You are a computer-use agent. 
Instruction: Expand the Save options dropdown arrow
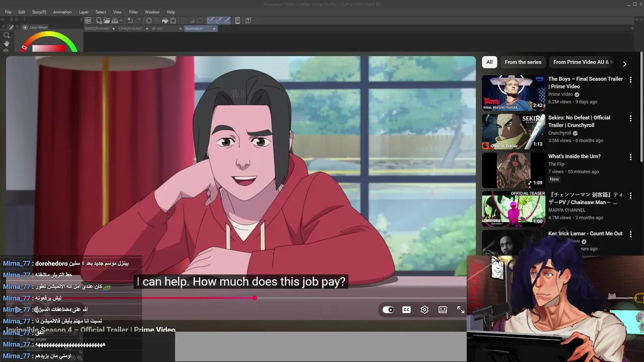click(x=121, y=21)
